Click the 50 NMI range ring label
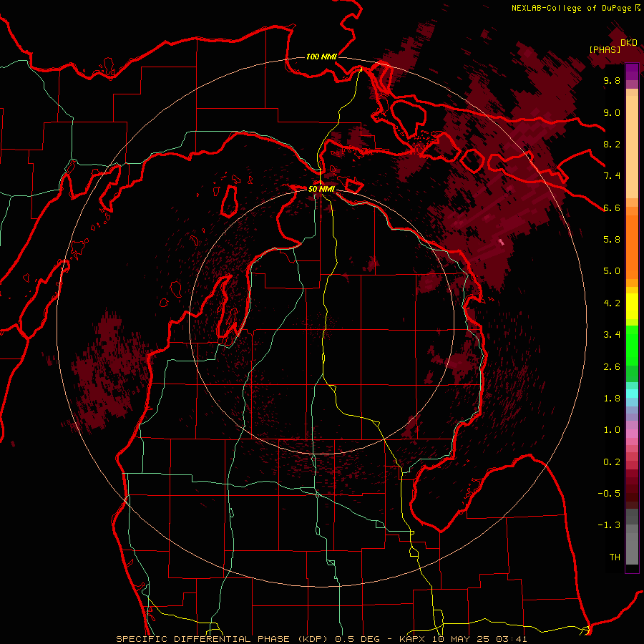This screenshot has width=644, height=644. (321, 189)
